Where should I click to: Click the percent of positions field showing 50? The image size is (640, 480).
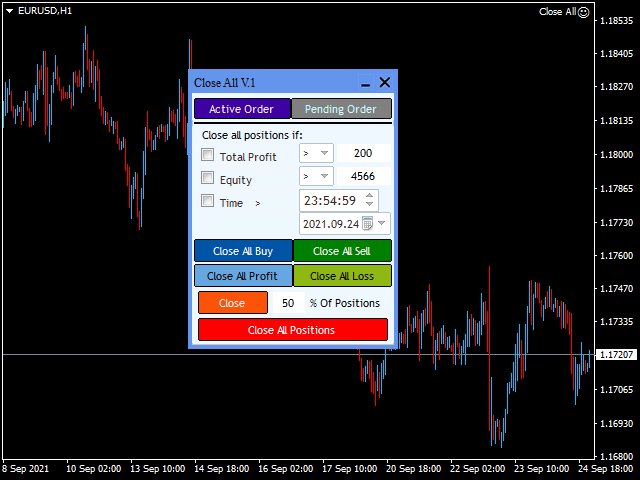(x=287, y=303)
